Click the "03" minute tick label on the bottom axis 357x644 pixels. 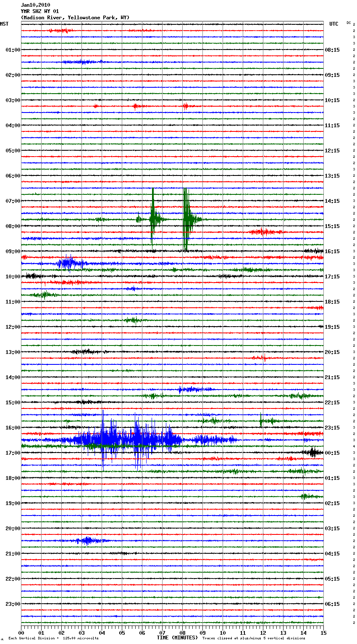click(x=82, y=633)
